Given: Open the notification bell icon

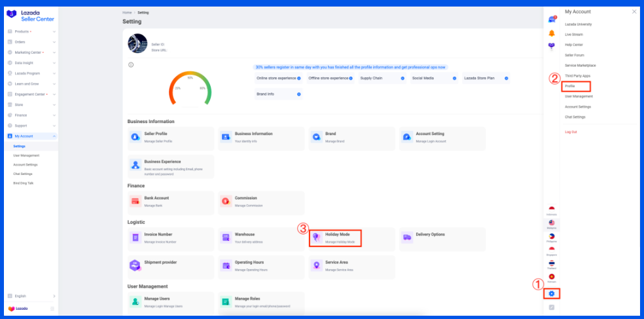Looking at the screenshot, I should (552, 33).
